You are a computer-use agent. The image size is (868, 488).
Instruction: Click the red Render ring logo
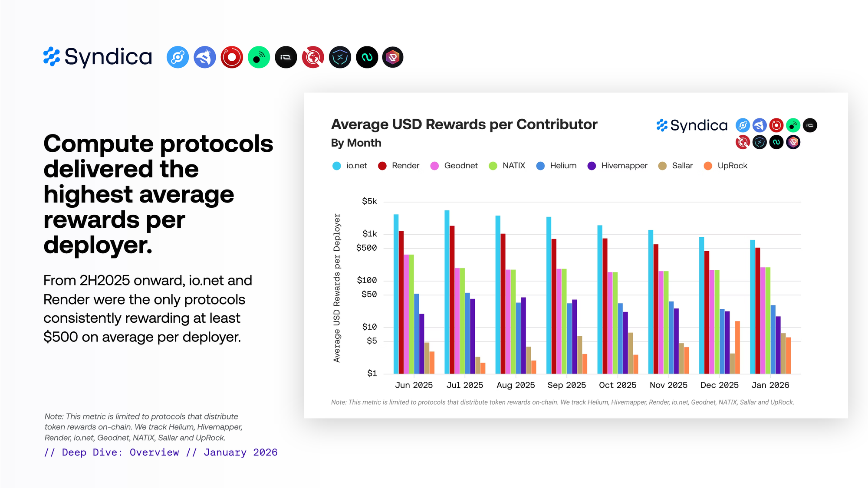(x=232, y=57)
